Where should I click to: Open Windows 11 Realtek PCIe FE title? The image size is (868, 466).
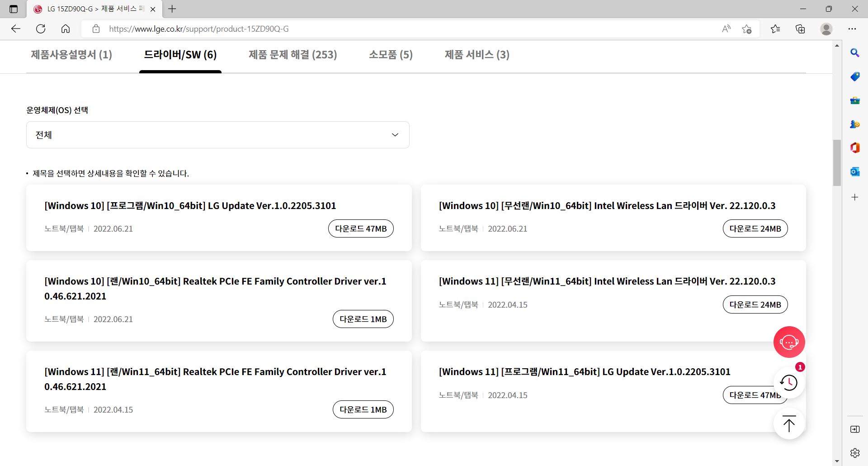tap(215, 379)
